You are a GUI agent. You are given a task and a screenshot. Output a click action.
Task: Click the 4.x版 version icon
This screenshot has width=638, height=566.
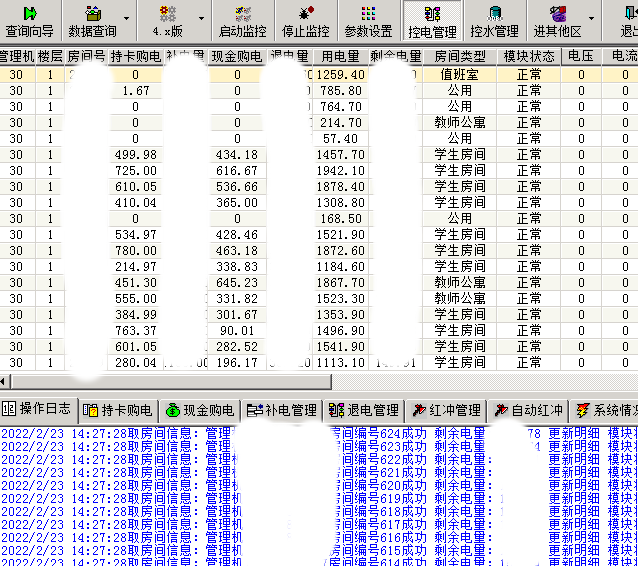click(x=168, y=21)
